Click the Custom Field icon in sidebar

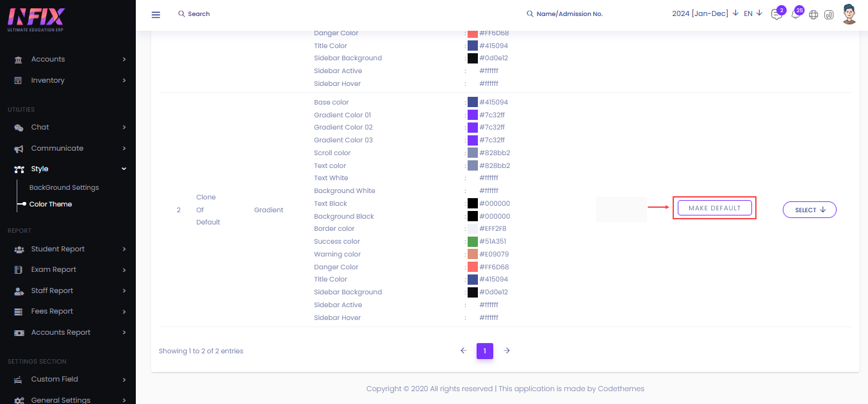(19, 379)
